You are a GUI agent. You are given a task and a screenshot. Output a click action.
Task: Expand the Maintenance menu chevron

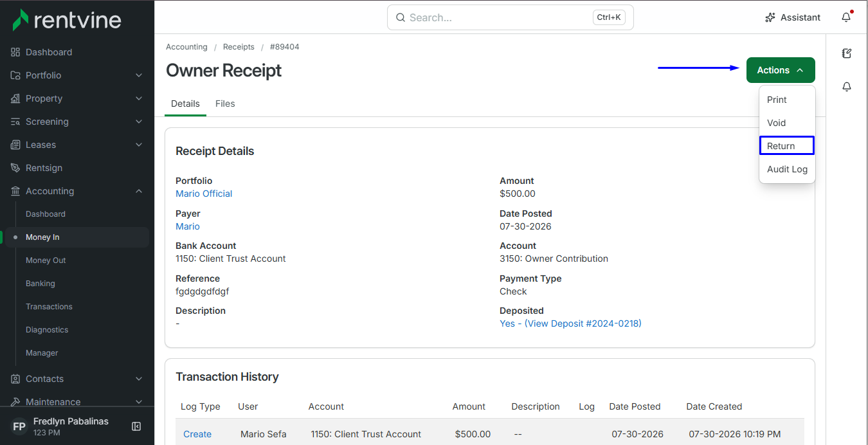(139, 402)
